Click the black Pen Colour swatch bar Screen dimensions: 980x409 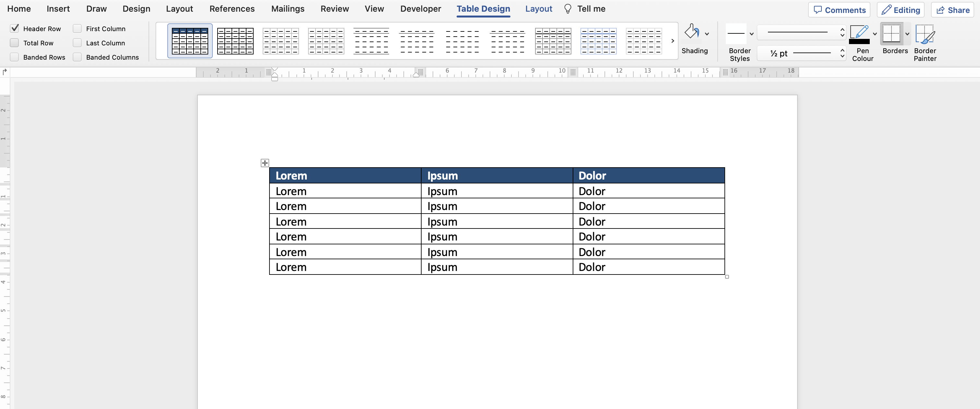click(859, 41)
